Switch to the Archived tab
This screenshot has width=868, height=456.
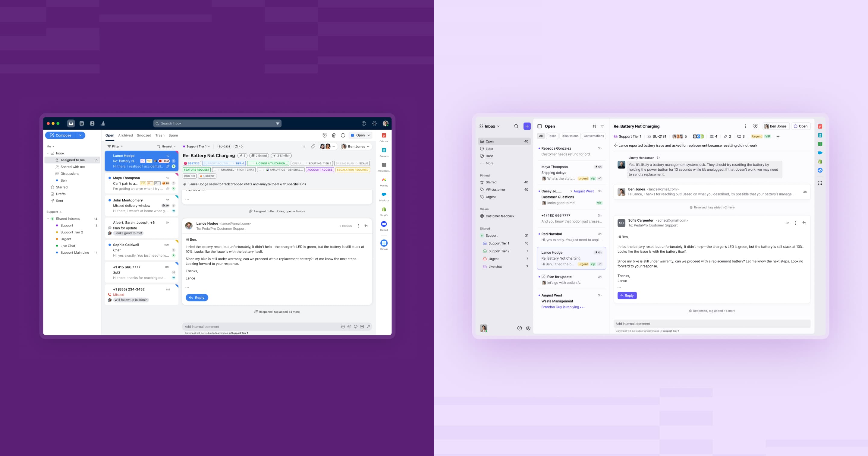[x=125, y=135]
